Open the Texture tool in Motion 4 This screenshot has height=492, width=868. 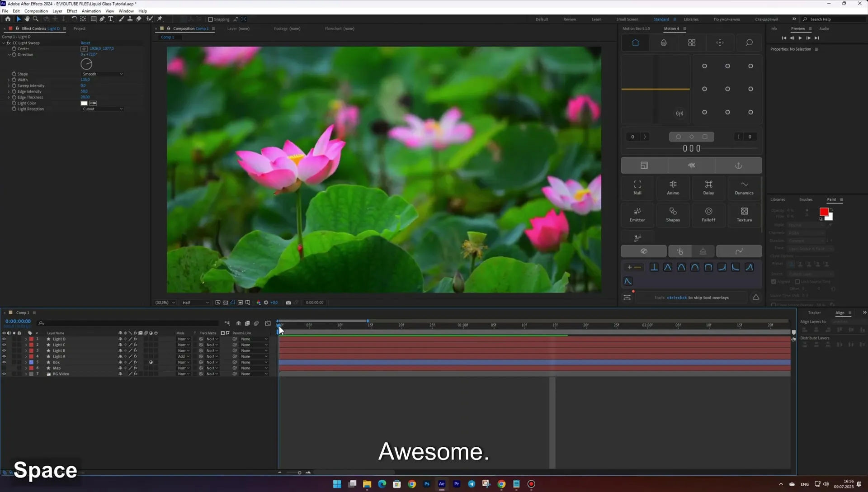(x=744, y=215)
